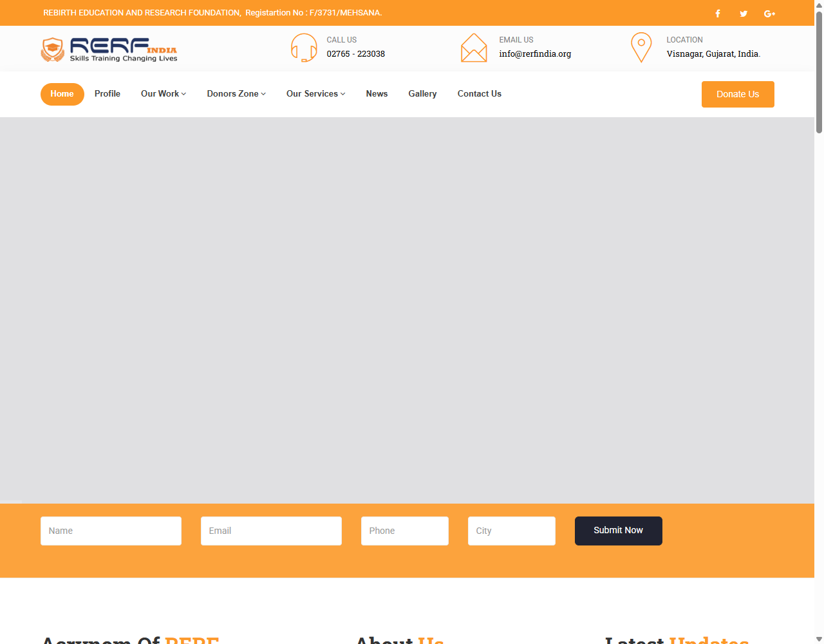Viewport: 824px width, 644px height.
Task: Open the Contact Us menu item
Action: pos(480,94)
